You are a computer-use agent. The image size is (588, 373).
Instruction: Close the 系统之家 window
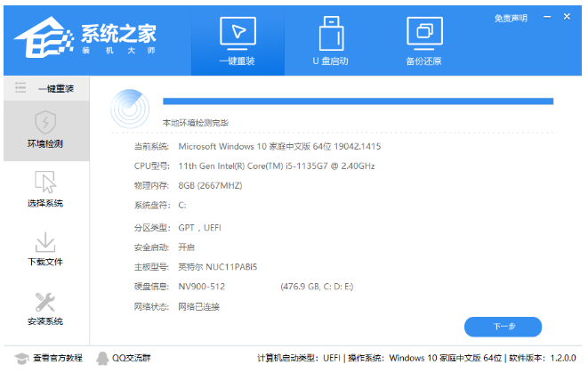pos(567,17)
